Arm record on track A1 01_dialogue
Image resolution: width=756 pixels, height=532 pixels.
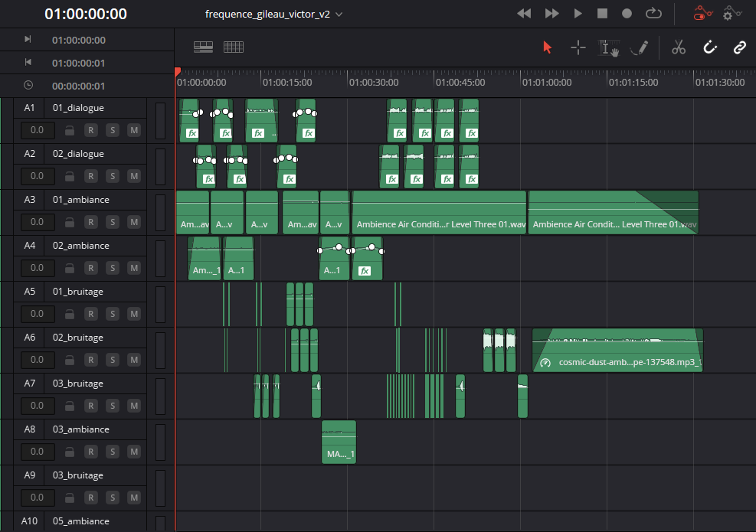pyautogui.click(x=90, y=130)
